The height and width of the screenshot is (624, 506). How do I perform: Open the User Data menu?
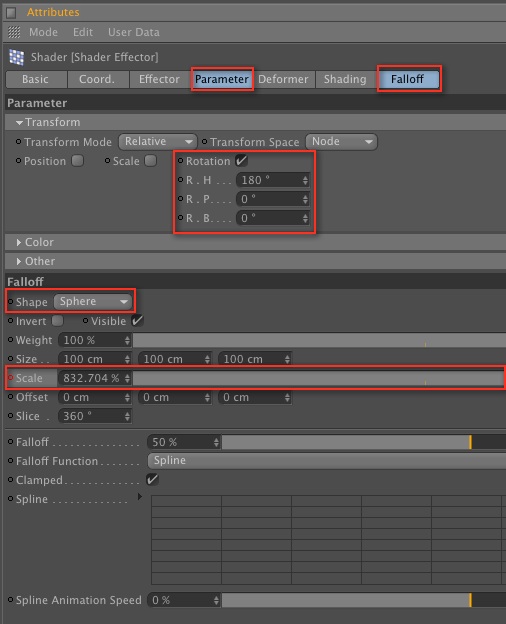click(x=134, y=32)
